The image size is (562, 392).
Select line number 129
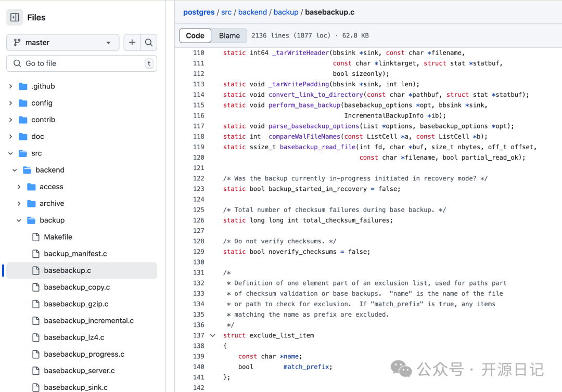[199, 252]
